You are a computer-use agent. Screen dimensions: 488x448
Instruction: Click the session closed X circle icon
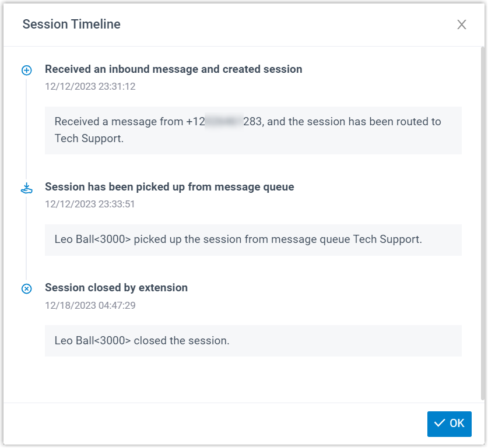pos(26,288)
